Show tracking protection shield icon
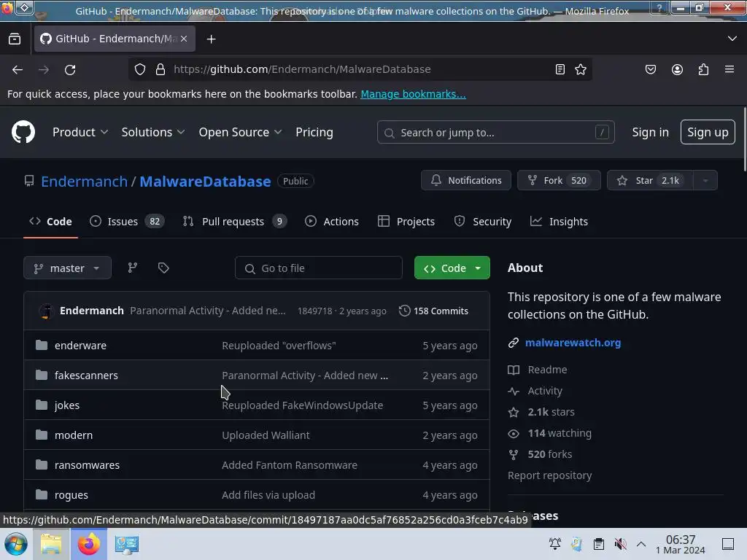747x560 pixels. [140, 69]
